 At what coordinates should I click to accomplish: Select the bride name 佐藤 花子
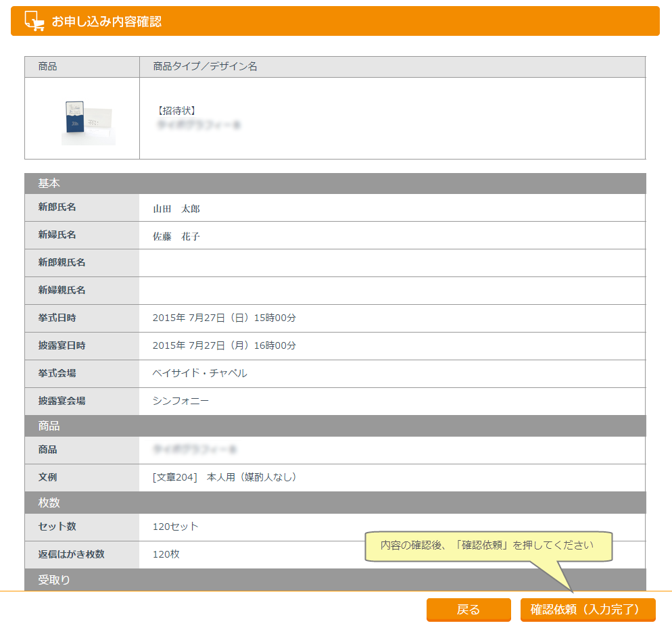coord(176,237)
